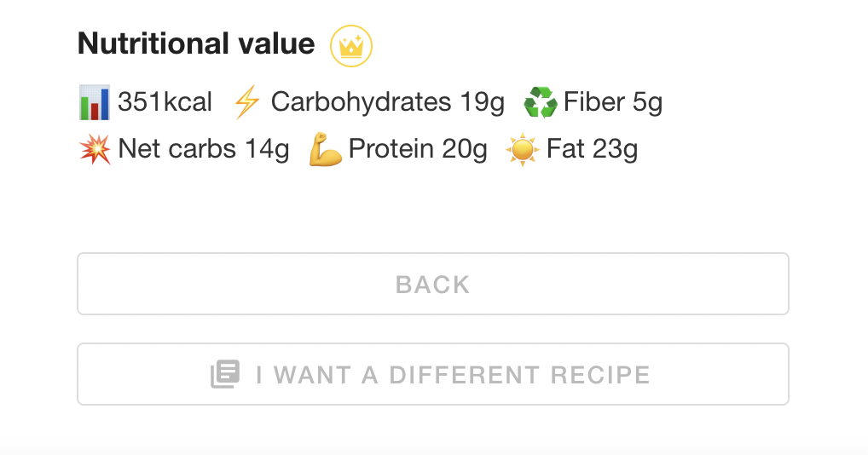
Task: Click the word Fiber
Action: (x=593, y=103)
